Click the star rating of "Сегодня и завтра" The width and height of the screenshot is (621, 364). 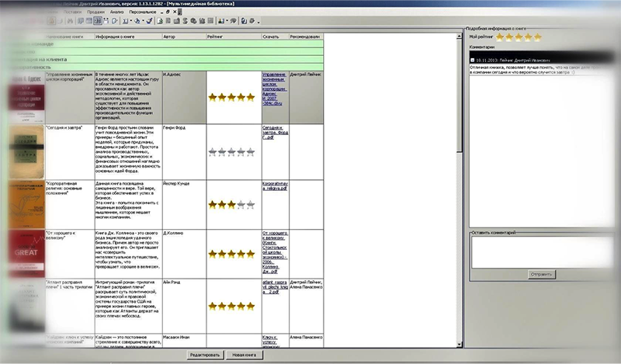(x=231, y=151)
